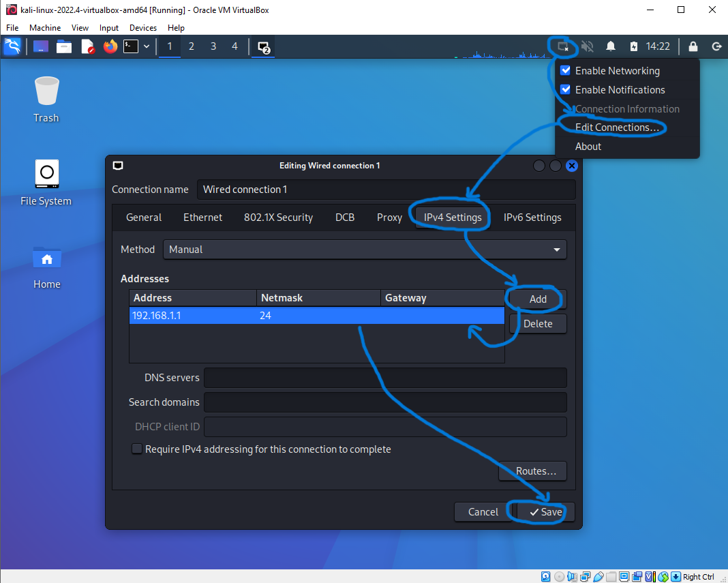Expand the Method dropdown

[x=365, y=250]
